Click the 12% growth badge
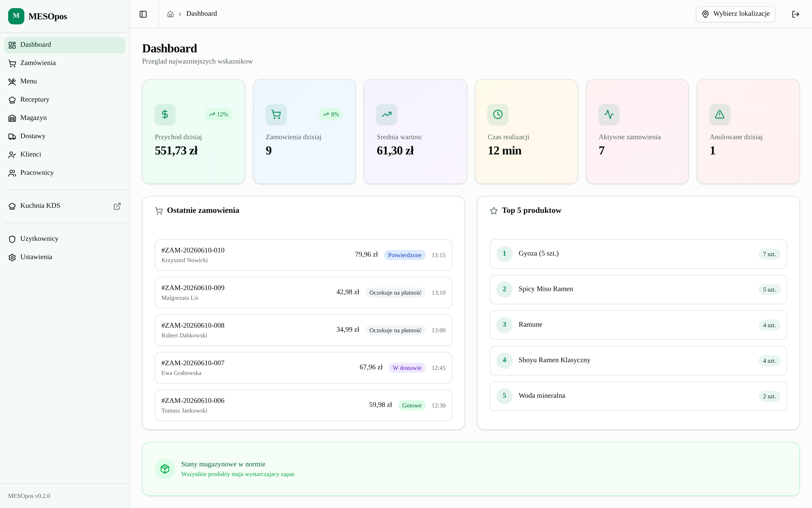The width and height of the screenshot is (812, 508). (x=218, y=114)
